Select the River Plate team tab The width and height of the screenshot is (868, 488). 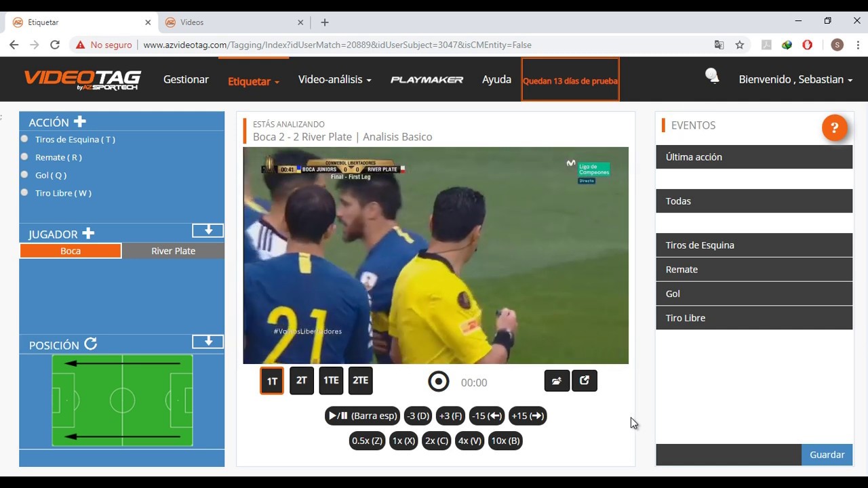174,251
